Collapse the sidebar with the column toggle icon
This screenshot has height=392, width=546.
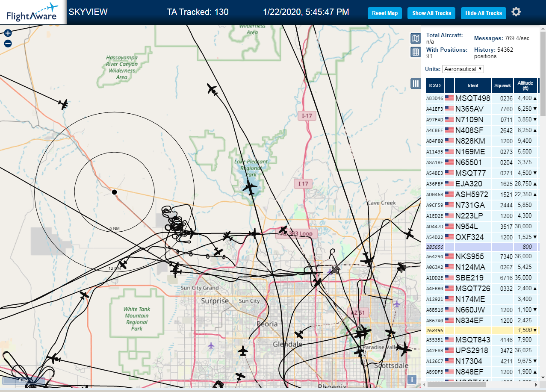pyautogui.click(x=415, y=83)
